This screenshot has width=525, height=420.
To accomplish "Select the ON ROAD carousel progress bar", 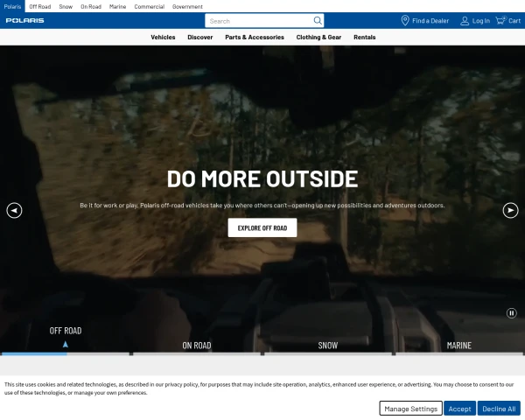I will (197, 353).
